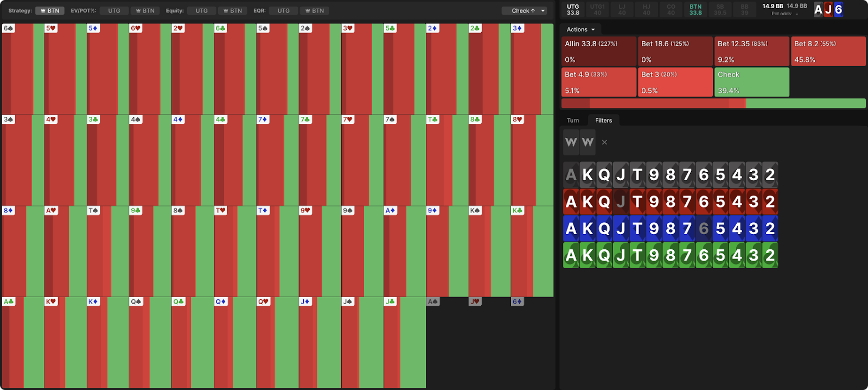
Task: Open the Check sort dropdown
Action: pyautogui.click(x=524, y=11)
